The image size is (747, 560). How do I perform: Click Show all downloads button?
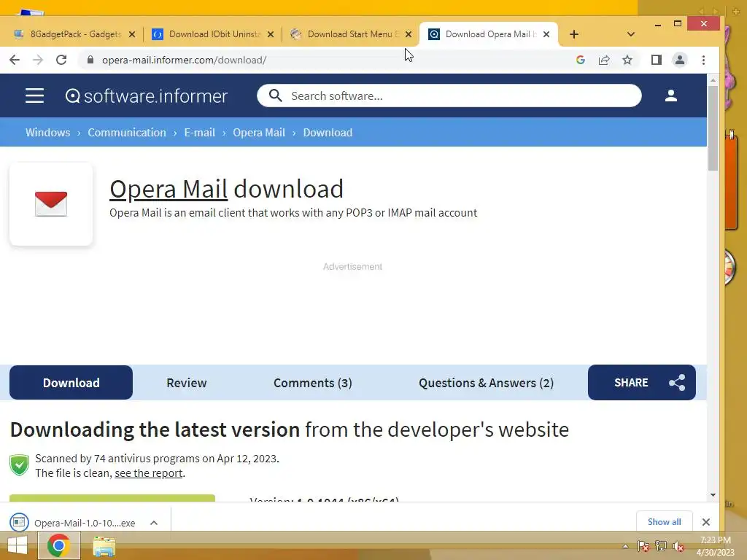tap(664, 522)
